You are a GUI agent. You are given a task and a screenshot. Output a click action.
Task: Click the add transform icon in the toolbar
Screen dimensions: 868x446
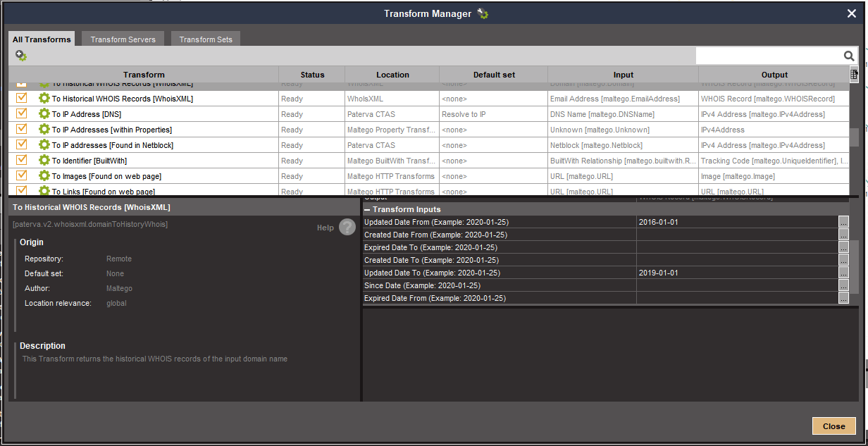coord(21,56)
